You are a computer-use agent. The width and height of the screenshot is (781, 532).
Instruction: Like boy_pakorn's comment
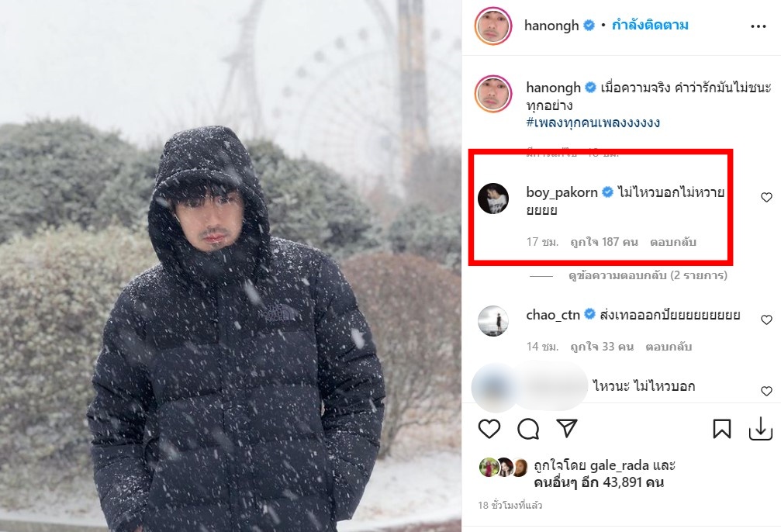click(766, 198)
